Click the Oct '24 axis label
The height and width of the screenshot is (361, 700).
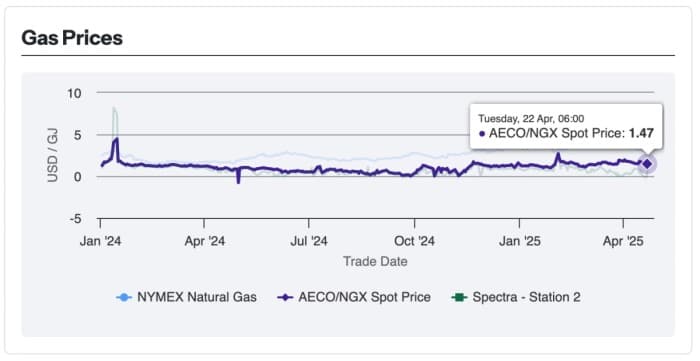[x=414, y=241]
